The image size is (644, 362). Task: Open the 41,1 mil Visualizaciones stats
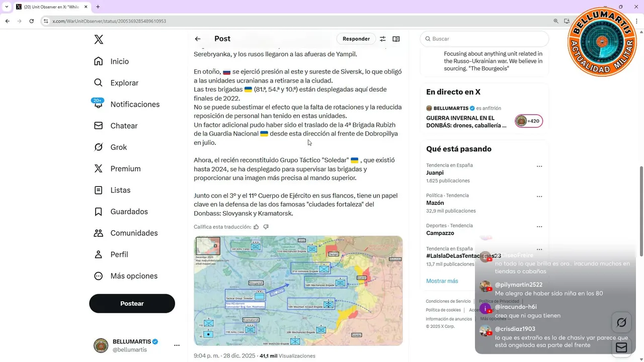pos(287,356)
